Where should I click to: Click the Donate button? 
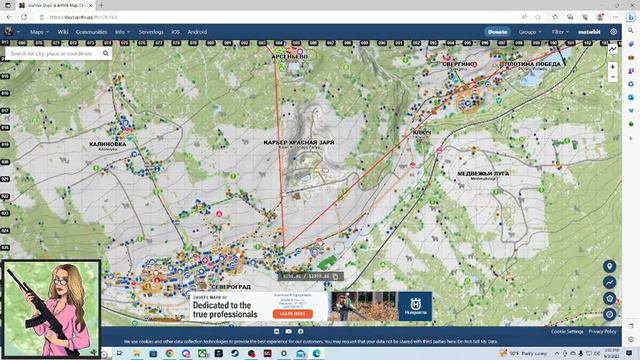point(497,32)
